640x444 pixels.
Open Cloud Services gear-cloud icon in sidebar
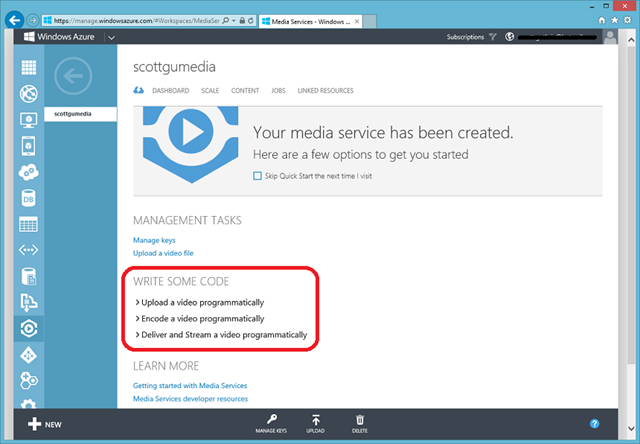pyautogui.click(x=29, y=172)
